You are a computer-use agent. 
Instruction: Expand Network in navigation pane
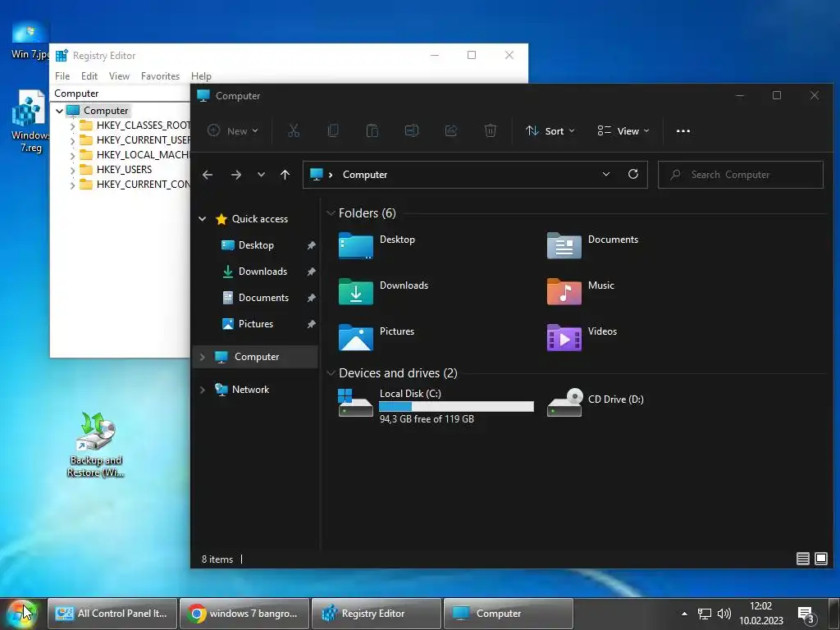[x=203, y=390]
